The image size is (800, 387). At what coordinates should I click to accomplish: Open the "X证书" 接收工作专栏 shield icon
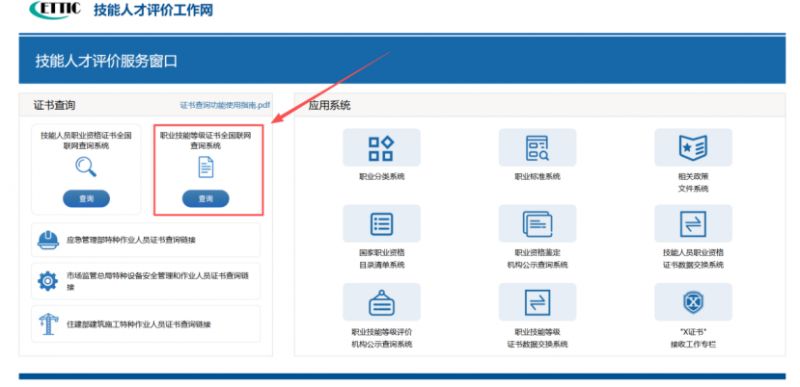click(x=693, y=302)
